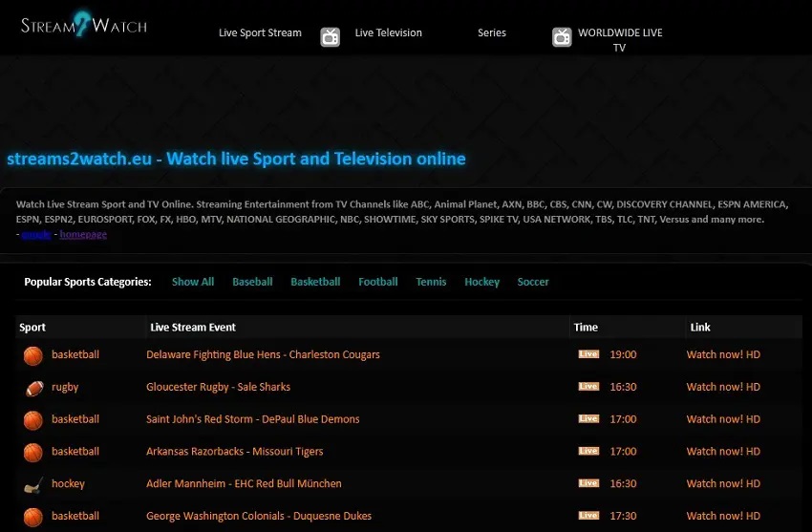
Task: Filter by Hockey category
Action: coord(481,282)
